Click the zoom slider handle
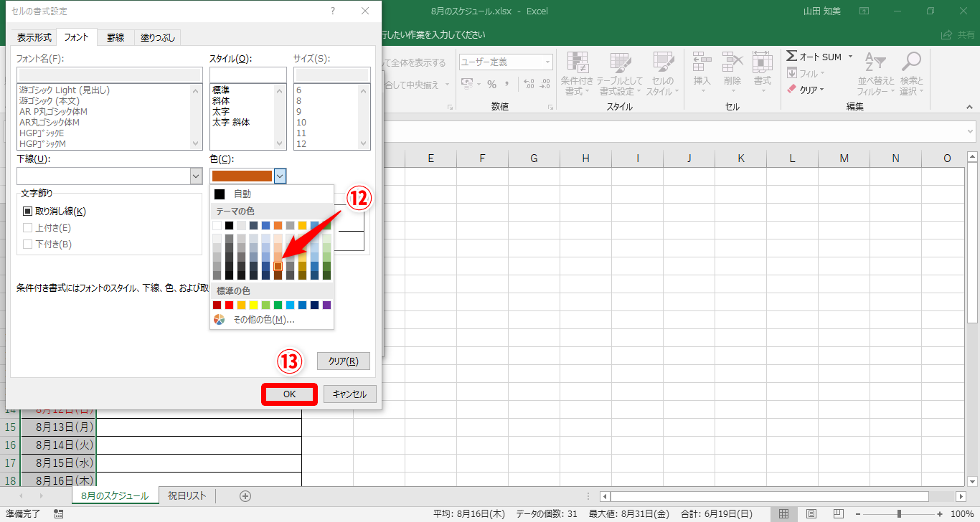 click(x=899, y=514)
